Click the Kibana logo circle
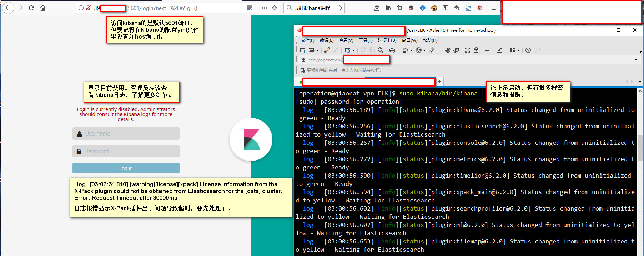 click(251, 139)
